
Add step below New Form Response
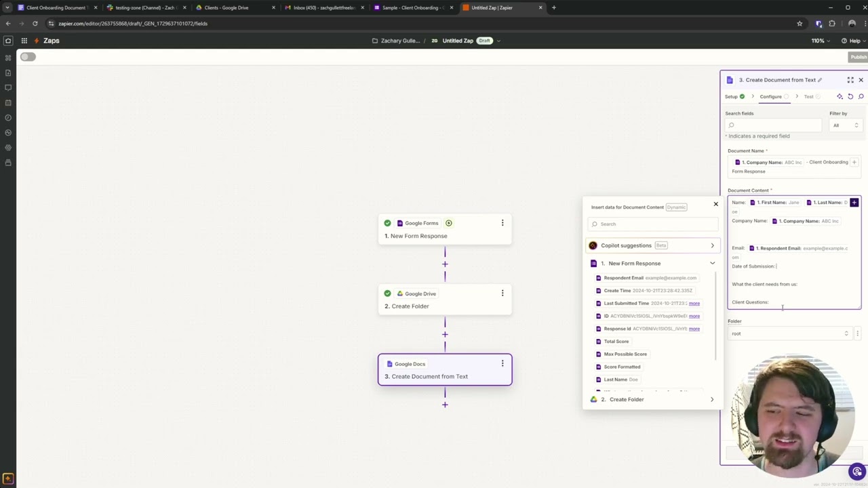[x=445, y=264]
